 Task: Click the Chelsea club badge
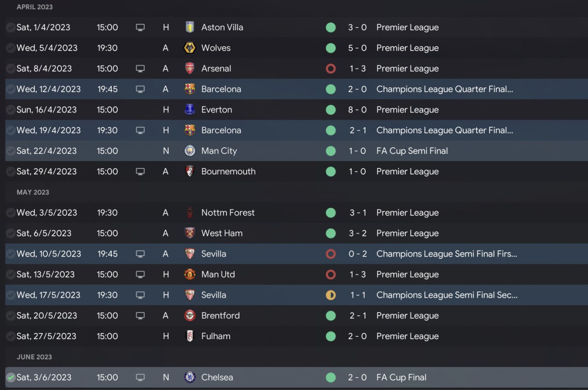190,378
